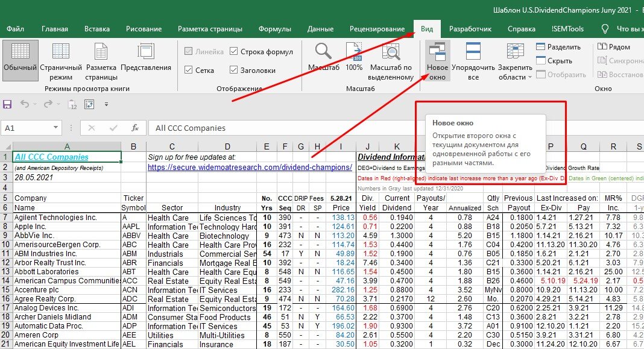Viewport: 644px width, 349px height.
Task: Click the Enter checkmark in formula bar
Action: [113, 128]
